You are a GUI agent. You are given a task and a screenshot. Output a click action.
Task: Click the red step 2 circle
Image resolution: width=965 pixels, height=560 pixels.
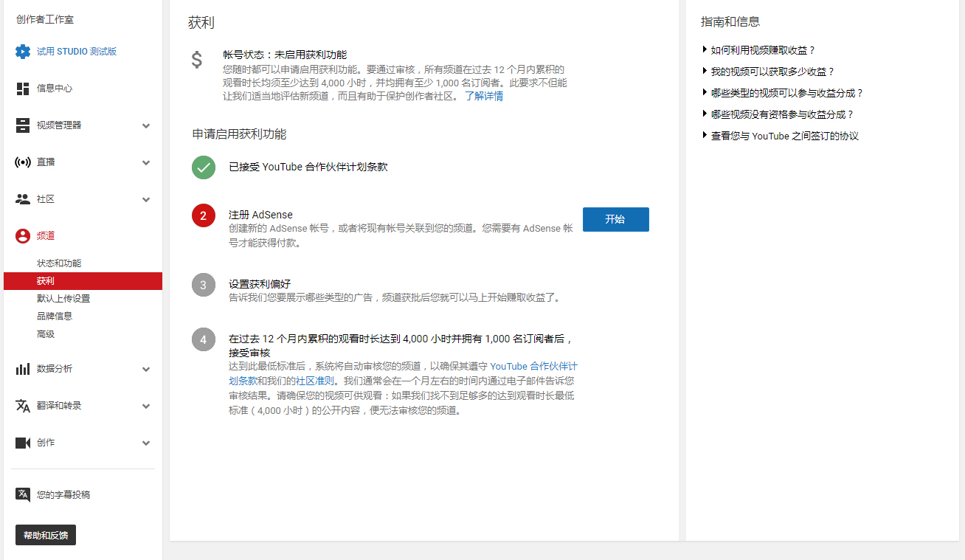(204, 215)
